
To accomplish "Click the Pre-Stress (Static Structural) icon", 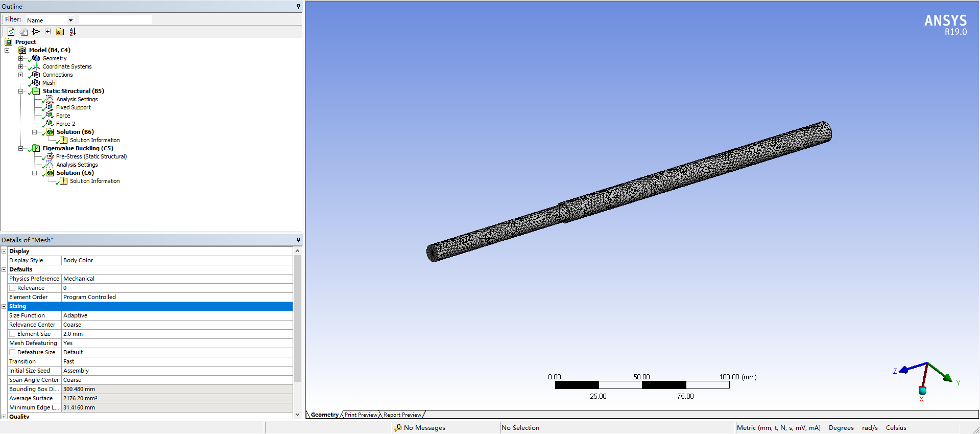I will (50, 156).
